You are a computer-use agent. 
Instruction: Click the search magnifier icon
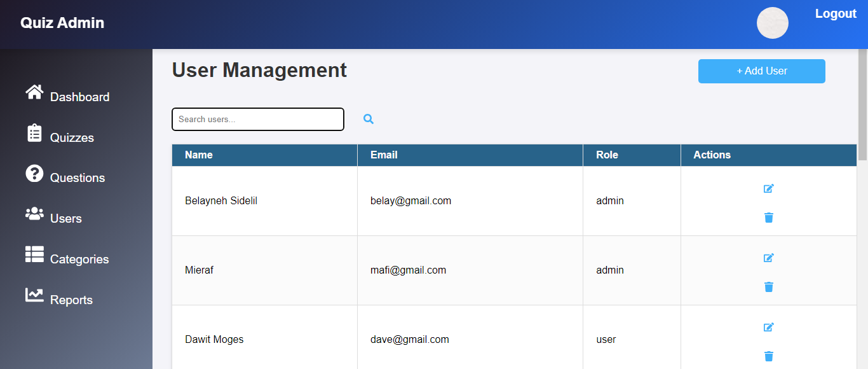(x=369, y=119)
